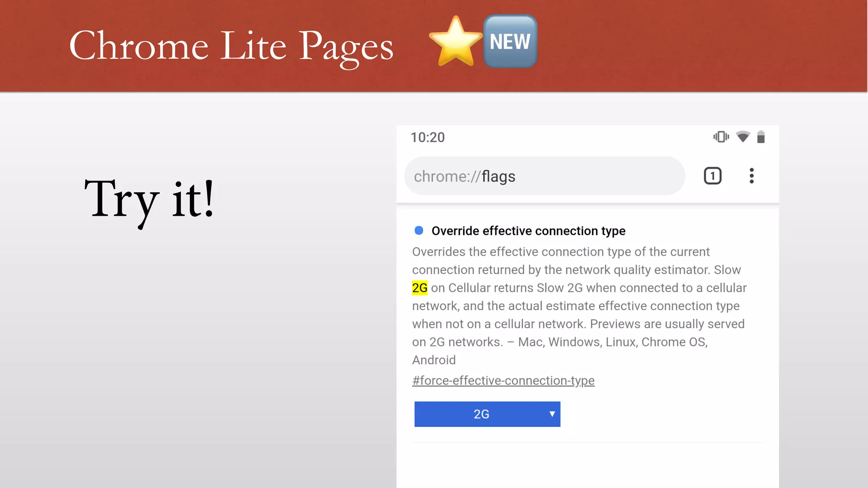The image size is (868, 488).
Task: Click the yellow highlighted 2G text
Action: [420, 288]
